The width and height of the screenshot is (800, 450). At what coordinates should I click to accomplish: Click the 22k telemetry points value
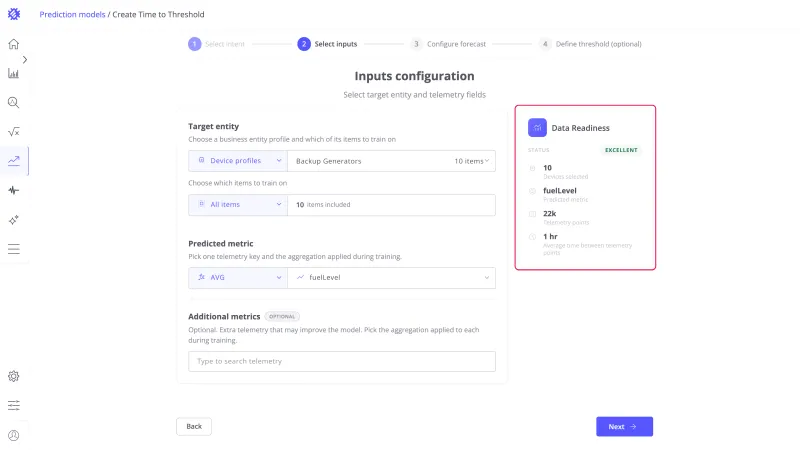[x=549, y=213]
